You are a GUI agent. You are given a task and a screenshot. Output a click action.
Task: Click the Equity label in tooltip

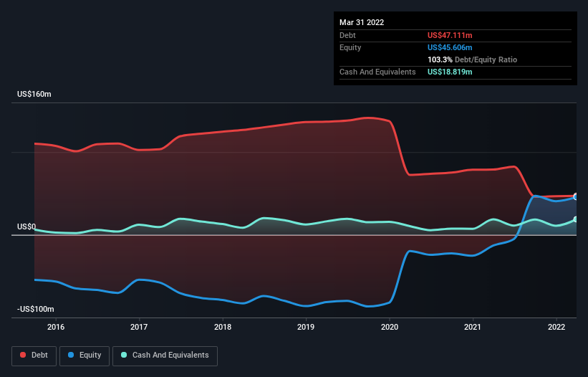click(x=350, y=47)
